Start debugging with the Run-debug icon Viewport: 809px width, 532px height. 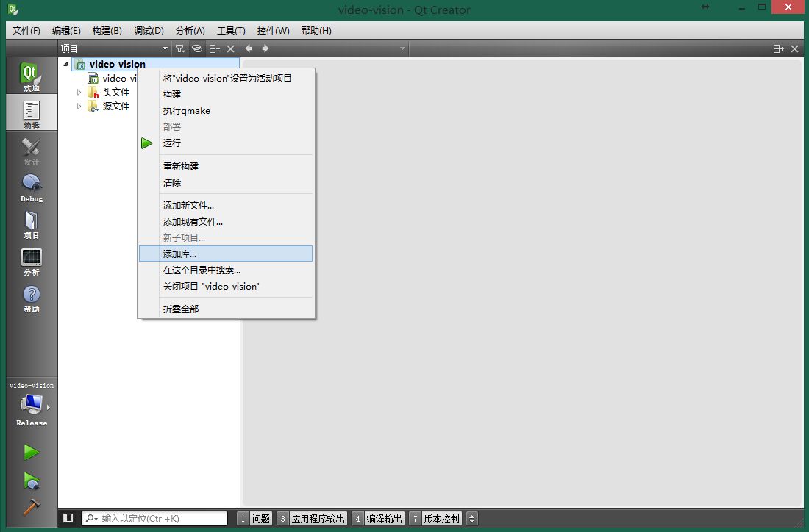click(x=31, y=481)
